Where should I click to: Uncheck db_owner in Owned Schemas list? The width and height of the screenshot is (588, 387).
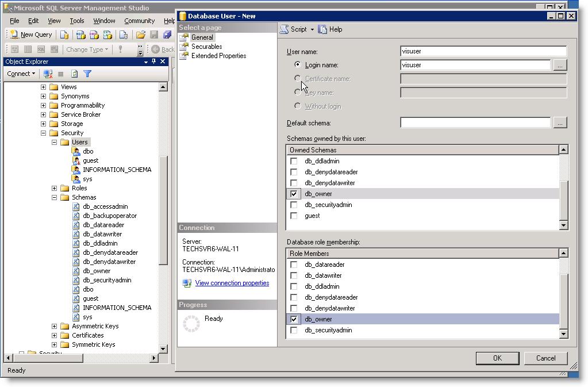click(x=294, y=194)
